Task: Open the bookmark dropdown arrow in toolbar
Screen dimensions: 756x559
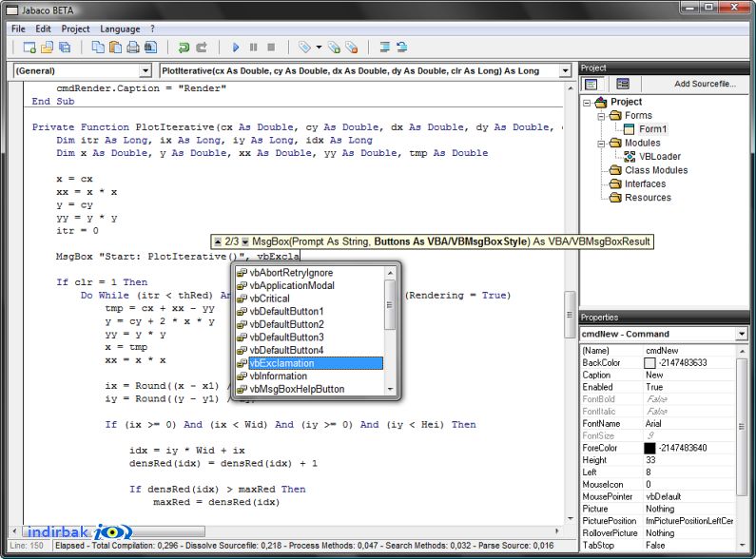Action: pos(319,48)
